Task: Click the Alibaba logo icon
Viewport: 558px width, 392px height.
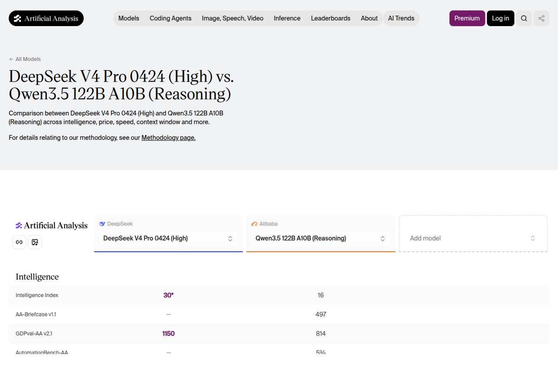Action: tap(254, 224)
